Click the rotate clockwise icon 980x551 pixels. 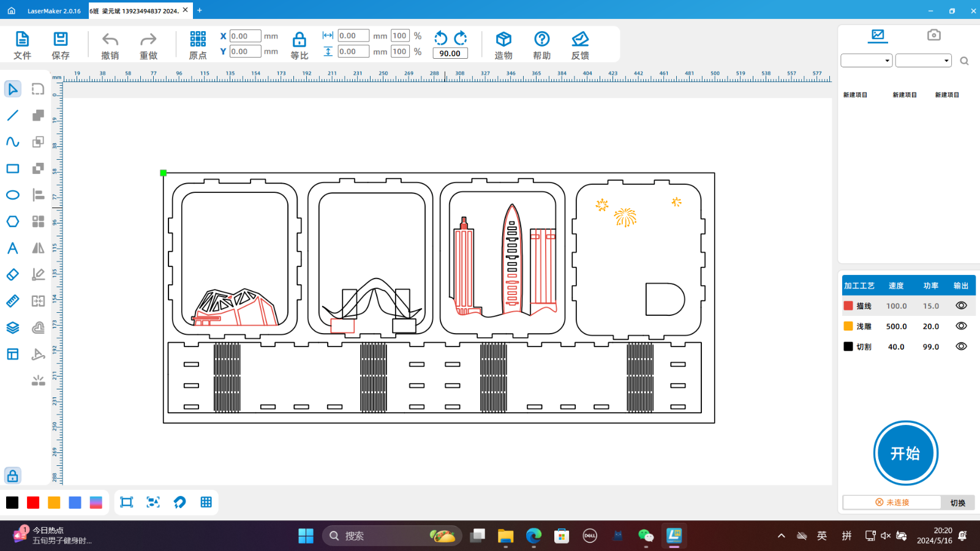461,38
